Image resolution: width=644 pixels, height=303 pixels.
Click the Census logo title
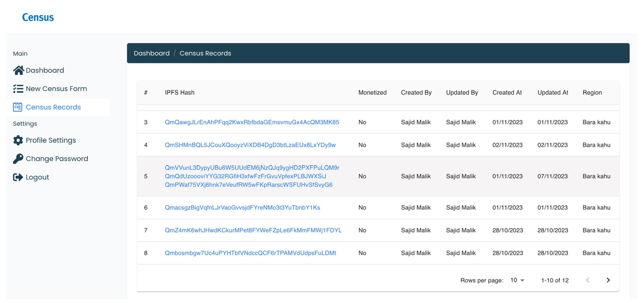click(38, 17)
